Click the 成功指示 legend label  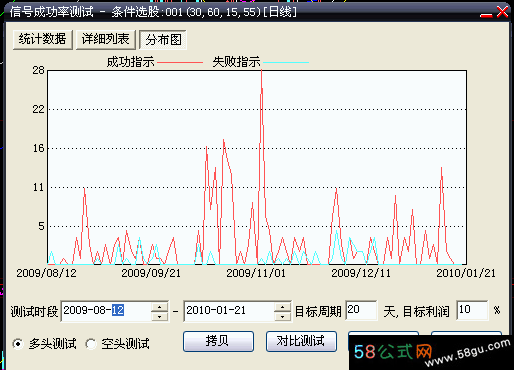point(130,62)
